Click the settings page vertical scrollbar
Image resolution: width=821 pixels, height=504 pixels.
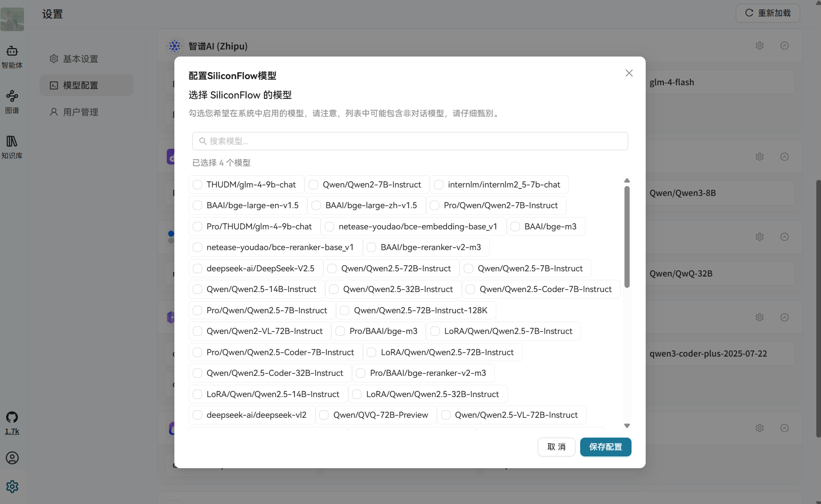point(819,309)
